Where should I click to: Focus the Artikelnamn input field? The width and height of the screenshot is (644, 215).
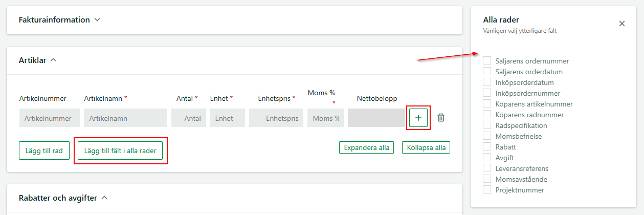(x=125, y=118)
